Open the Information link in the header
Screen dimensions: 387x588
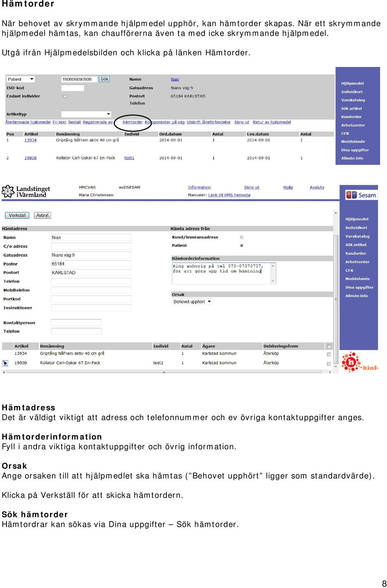click(199, 188)
